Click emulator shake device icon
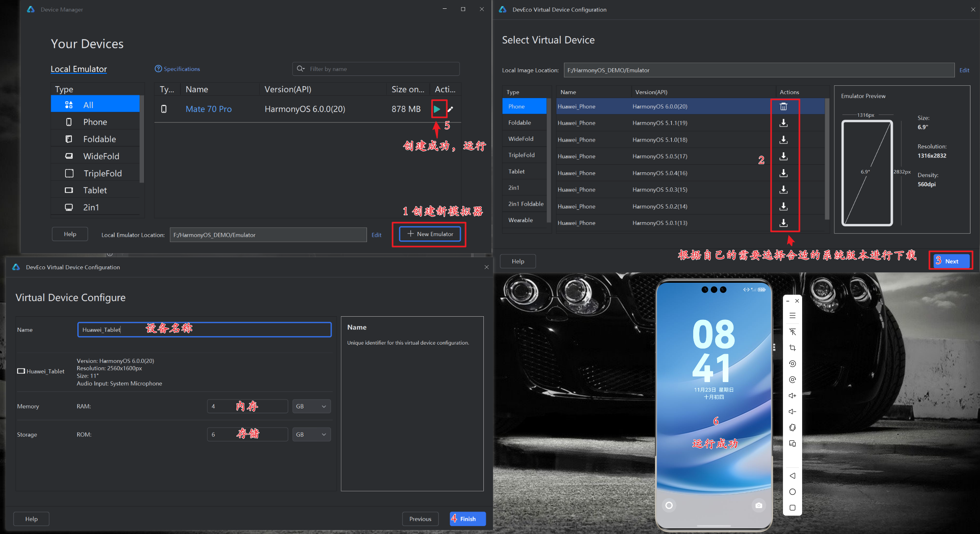The height and width of the screenshot is (534, 980). coord(792,428)
